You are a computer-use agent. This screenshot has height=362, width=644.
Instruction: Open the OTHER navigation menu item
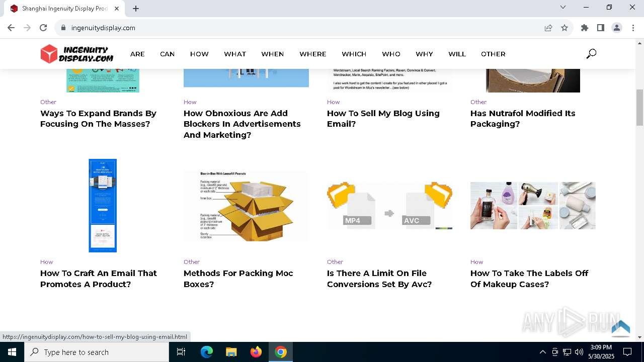coord(493,54)
